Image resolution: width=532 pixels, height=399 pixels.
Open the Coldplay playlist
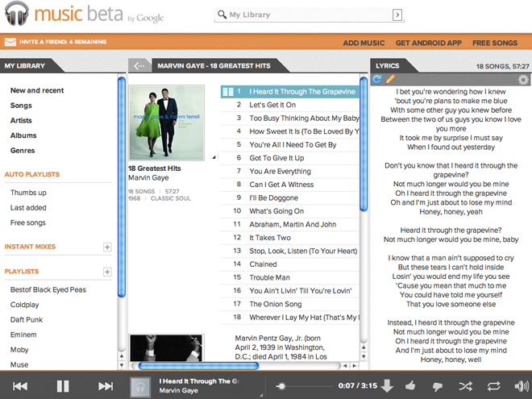click(24, 305)
